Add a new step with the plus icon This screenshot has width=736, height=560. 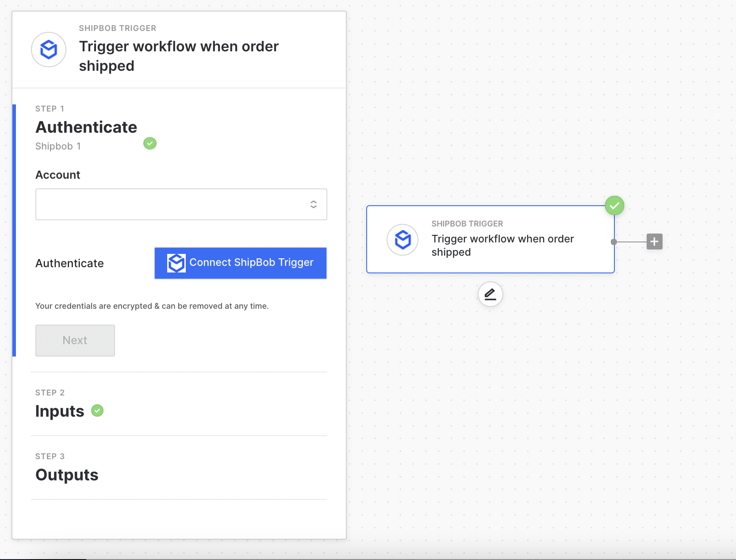click(x=654, y=242)
